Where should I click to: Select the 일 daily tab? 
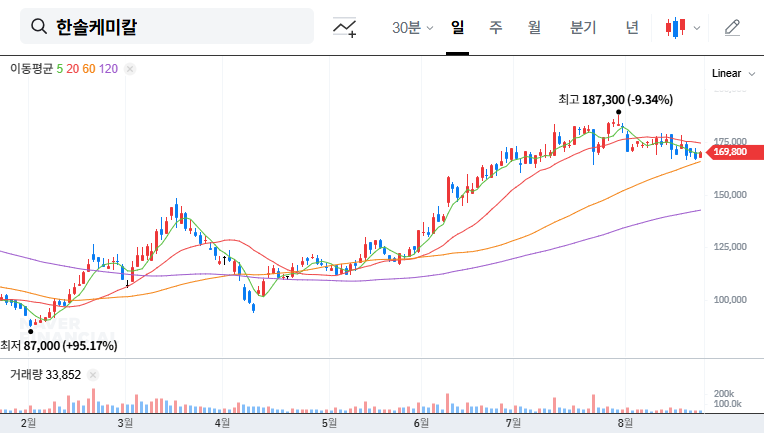tap(458, 27)
